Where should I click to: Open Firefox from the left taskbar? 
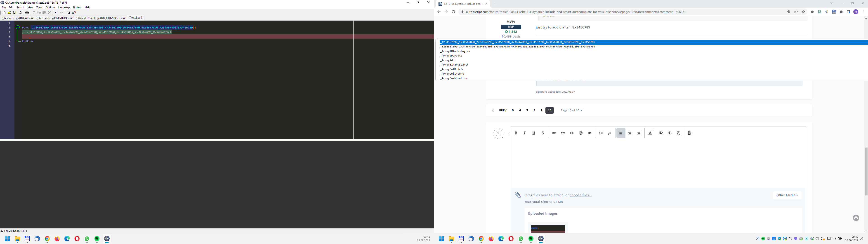[x=57, y=239]
